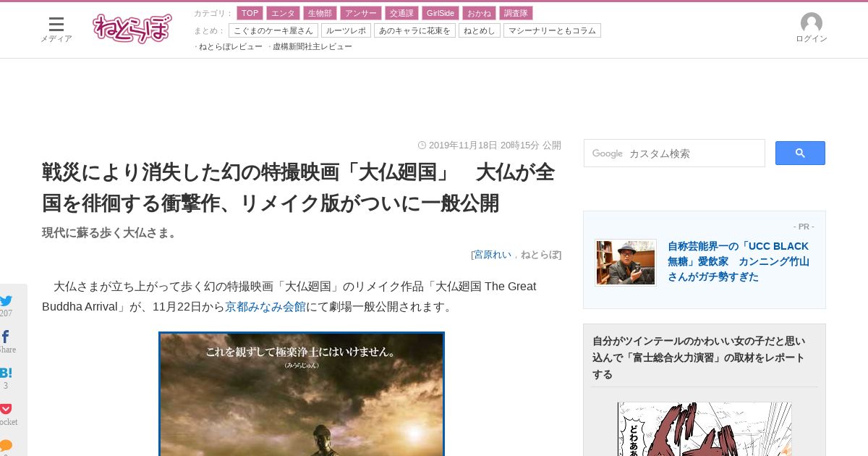This screenshot has width=868, height=456.
Task: Click UCC BLACK無糖 PR thumbnail photo
Action: tap(626, 263)
